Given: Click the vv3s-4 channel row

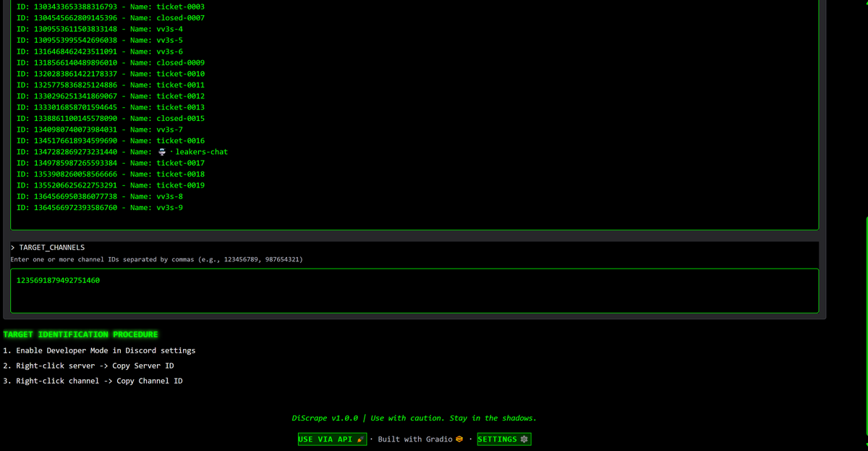Looking at the screenshot, I should point(99,29).
